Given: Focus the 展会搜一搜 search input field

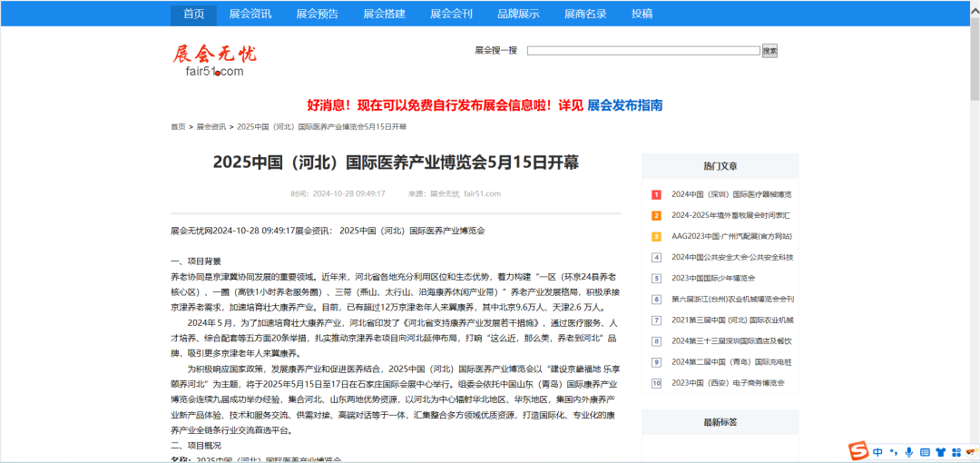Looking at the screenshot, I should pos(643,51).
